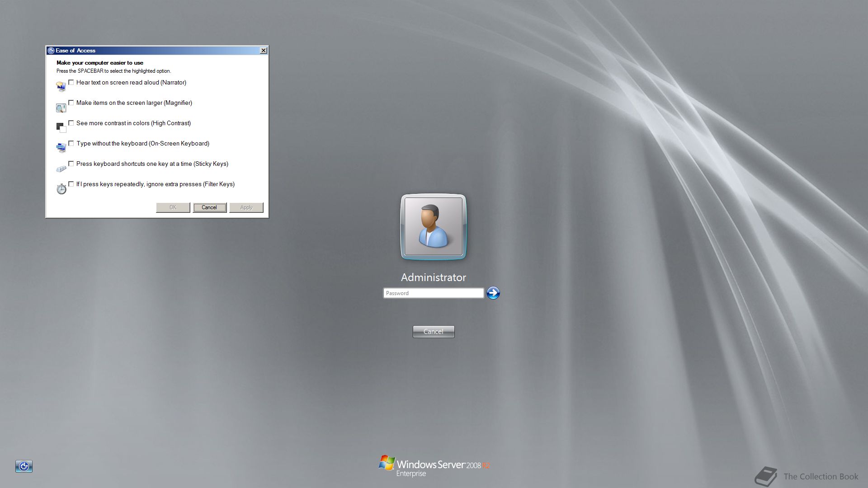Close the Ease of Access dialog
Image resolution: width=868 pixels, height=488 pixels.
264,51
